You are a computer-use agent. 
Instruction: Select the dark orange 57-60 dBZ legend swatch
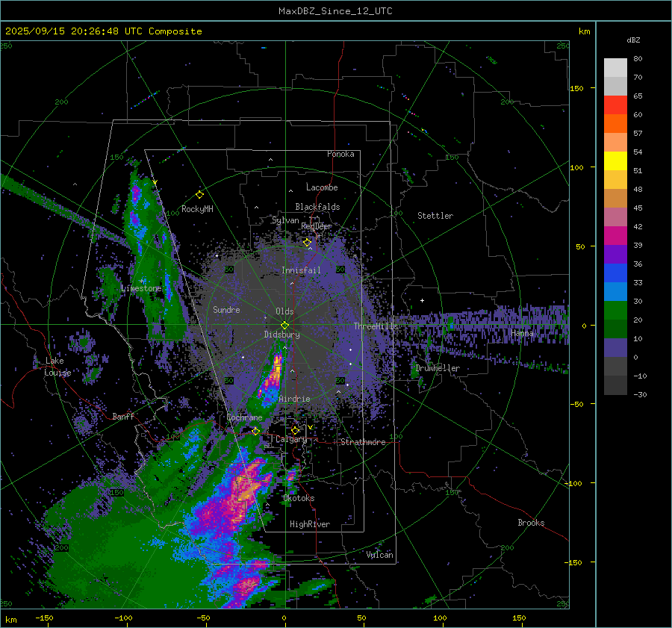(615, 123)
